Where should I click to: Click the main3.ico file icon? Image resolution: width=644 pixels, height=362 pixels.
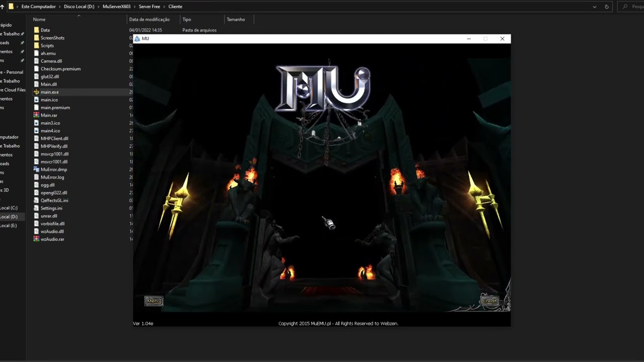pos(36,123)
